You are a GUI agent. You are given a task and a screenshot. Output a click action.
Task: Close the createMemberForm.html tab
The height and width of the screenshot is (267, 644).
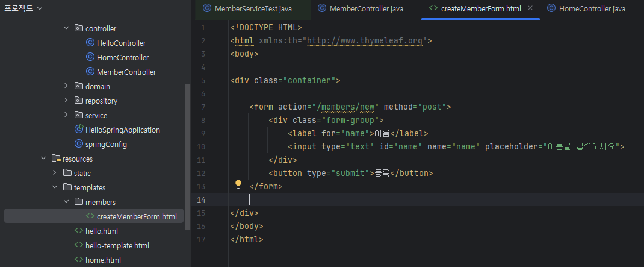tap(530, 8)
